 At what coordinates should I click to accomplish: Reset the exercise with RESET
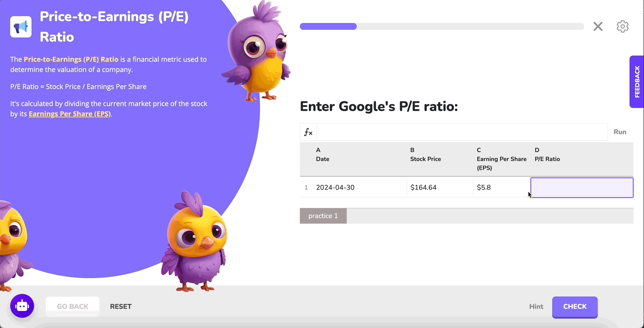pos(121,307)
